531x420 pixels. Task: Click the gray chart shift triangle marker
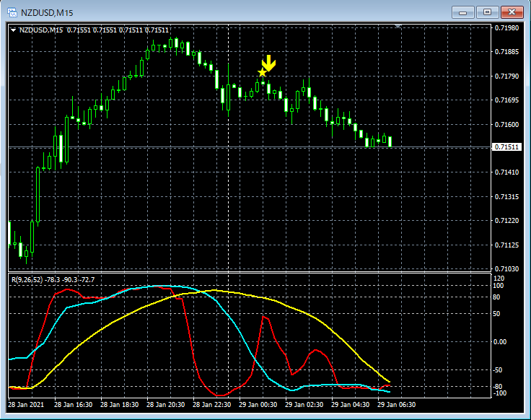pyautogui.click(x=398, y=26)
